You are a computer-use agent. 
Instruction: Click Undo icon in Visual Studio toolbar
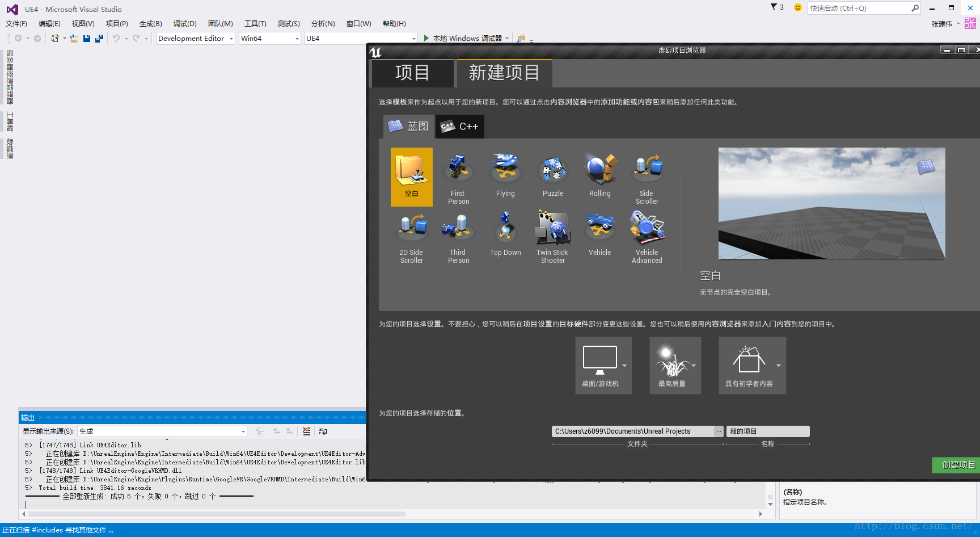point(116,39)
